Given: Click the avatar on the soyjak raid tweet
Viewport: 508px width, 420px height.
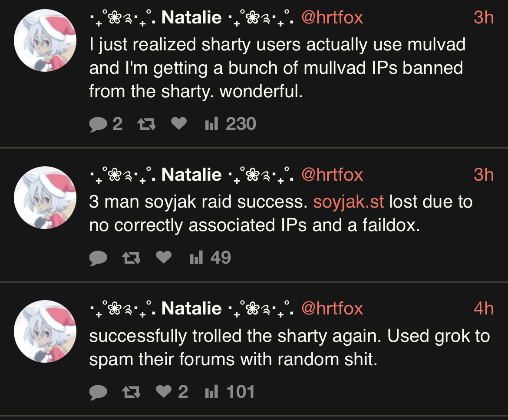Looking at the screenshot, I should tap(45, 198).
